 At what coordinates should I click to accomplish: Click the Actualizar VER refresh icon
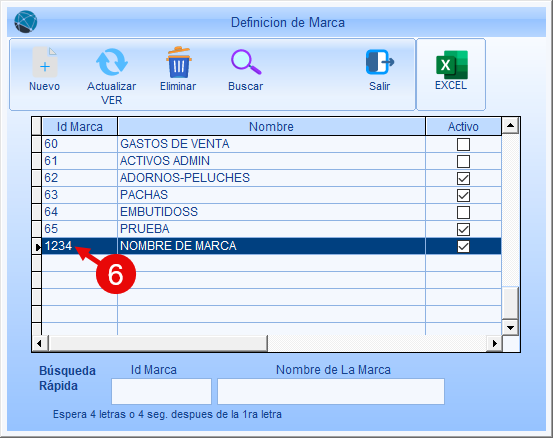(x=112, y=62)
